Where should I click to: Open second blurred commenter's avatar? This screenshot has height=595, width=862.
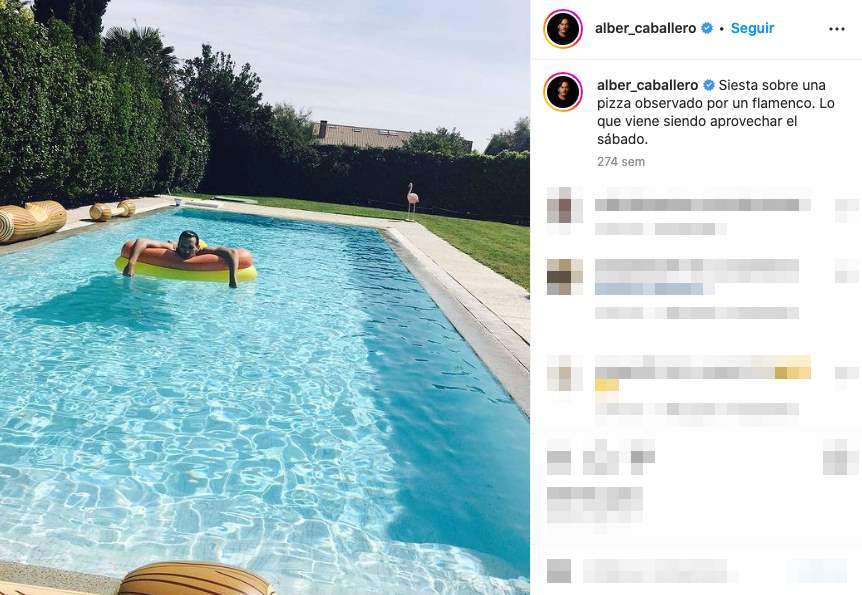[x=565, y=276]
